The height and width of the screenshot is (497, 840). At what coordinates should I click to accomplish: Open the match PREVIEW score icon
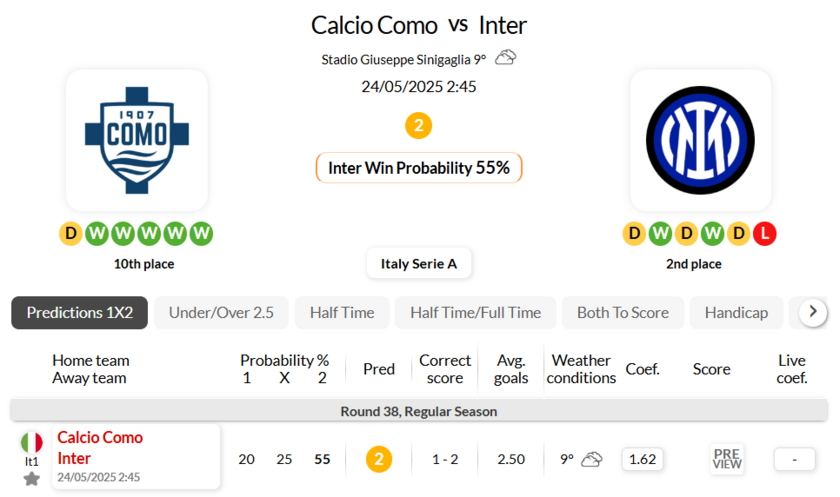click(x=727, y=459)
